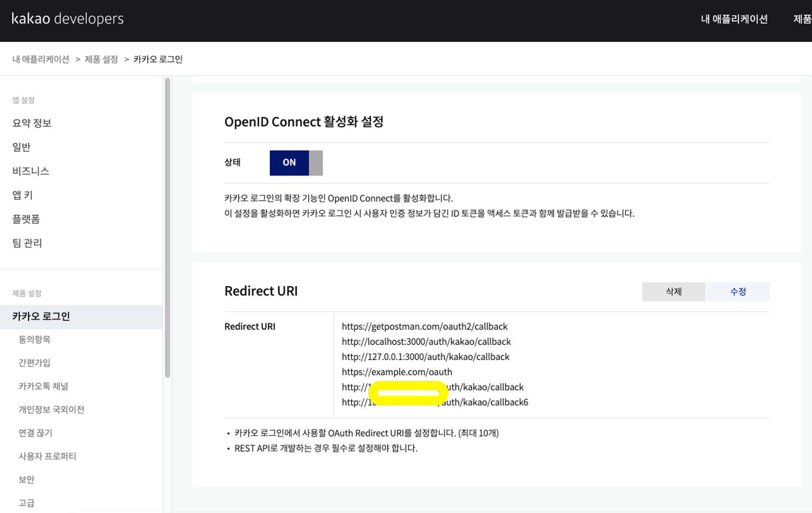The image size is (812, 513).
Task: Open 제품 menu in top navigation
Action: [x=802, y=19]
